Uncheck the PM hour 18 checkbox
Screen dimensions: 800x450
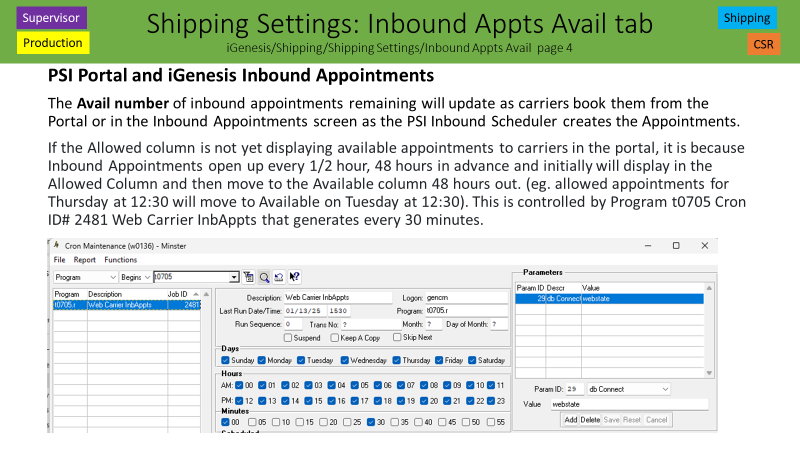click(378, 401)
